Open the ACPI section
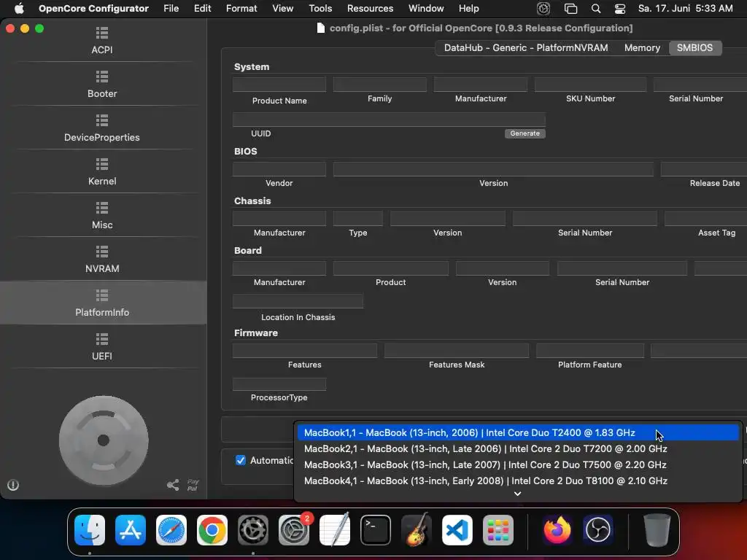 pyautogui.click(x=102, y=41)
